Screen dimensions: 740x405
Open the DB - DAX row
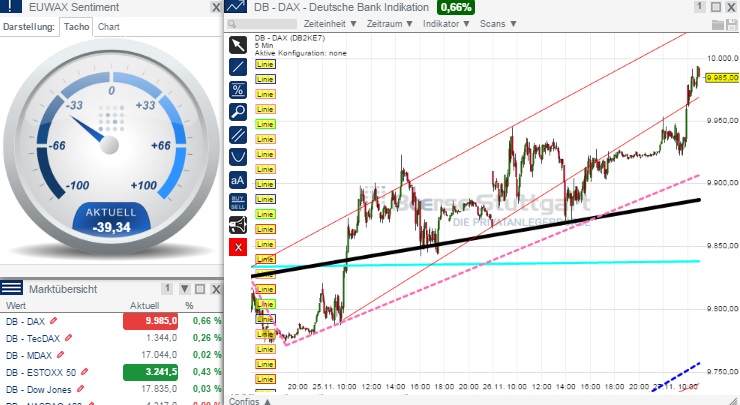tap(111, 321)
